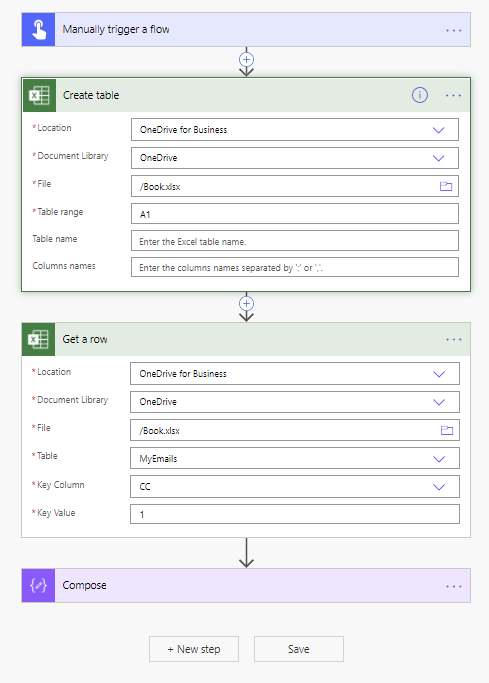Open ellipsis menu on Create table
Screen dimensions: 489x683
click(453, 95)
